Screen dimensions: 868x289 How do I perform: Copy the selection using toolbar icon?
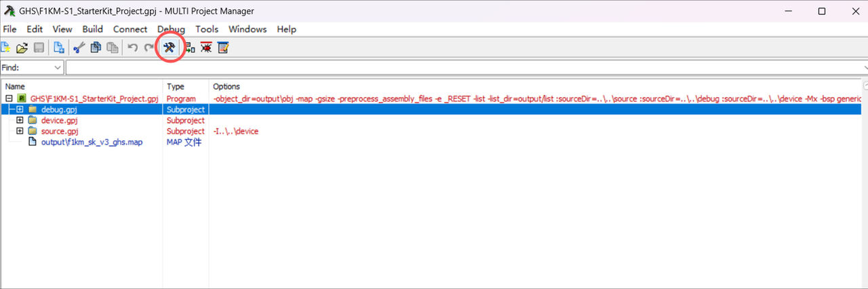tap(96, 47)
